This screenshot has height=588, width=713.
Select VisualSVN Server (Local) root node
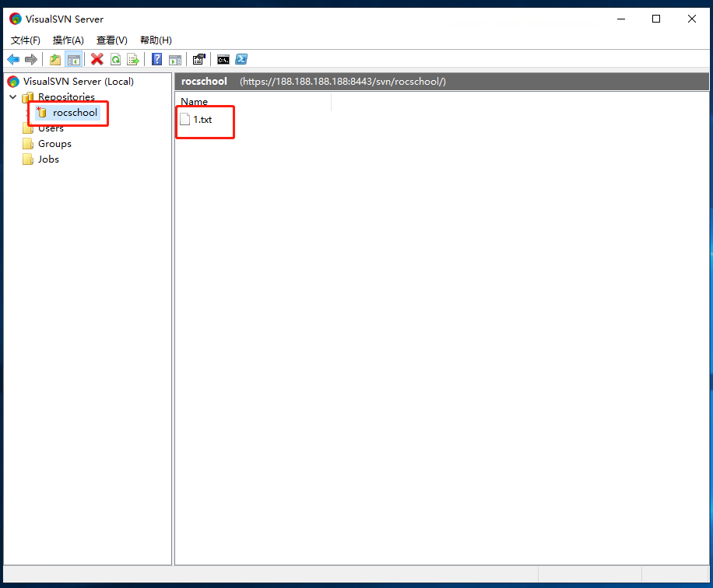tap(78, 82)
